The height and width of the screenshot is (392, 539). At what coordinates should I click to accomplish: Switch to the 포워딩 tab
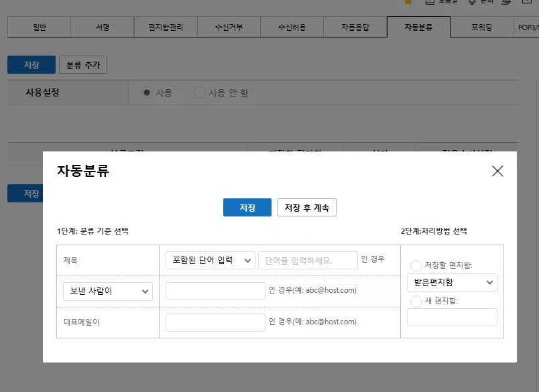(x=481, y=27)
